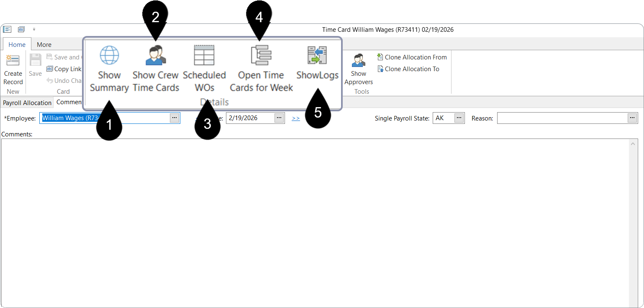Open the Payroll Allocation tab
The width and height of the screenshot is (644, 308).
coord(27,103)
